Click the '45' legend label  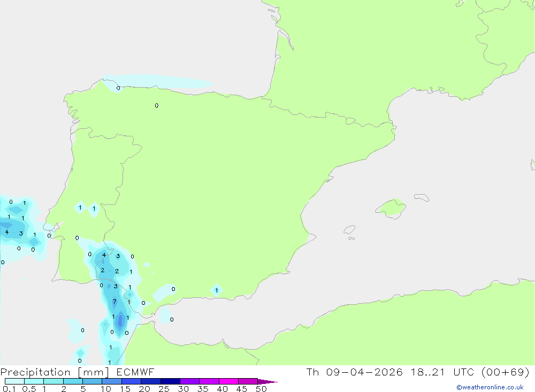[x=242, y=389]
